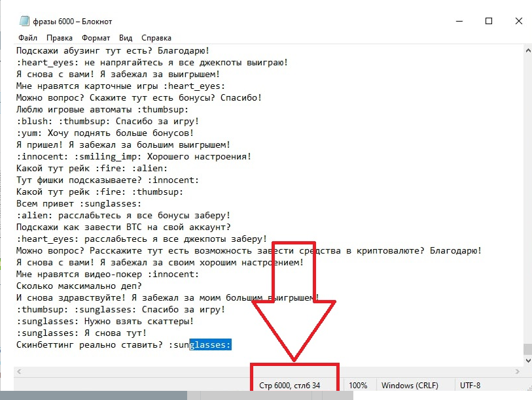This screenshot has height=400, width=532.
Task: Open the Формат menu
Action: click(96, 38)
